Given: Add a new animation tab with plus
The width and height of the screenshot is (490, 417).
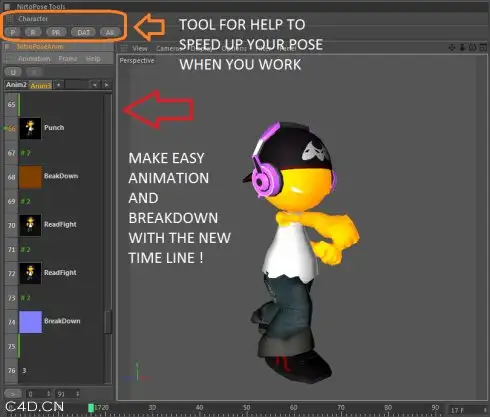Looking at the screenshot, I should [59, 85].
